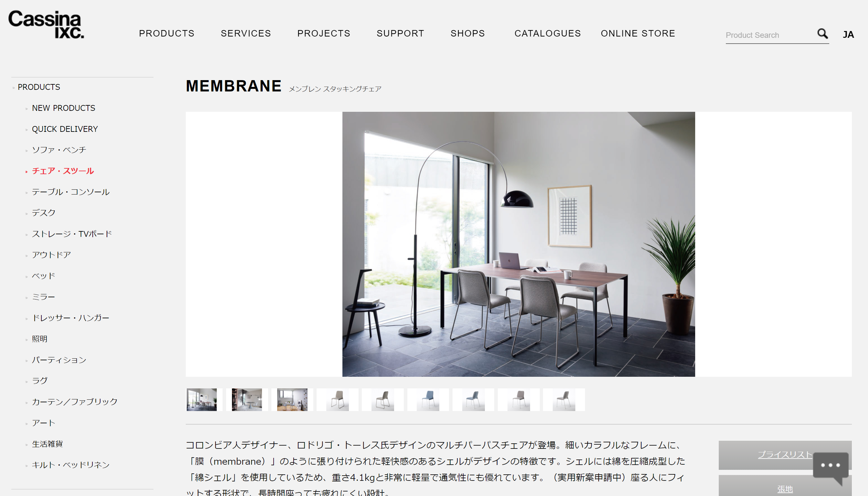
Task: Click inside the Product Search input field
Action: 769,33
